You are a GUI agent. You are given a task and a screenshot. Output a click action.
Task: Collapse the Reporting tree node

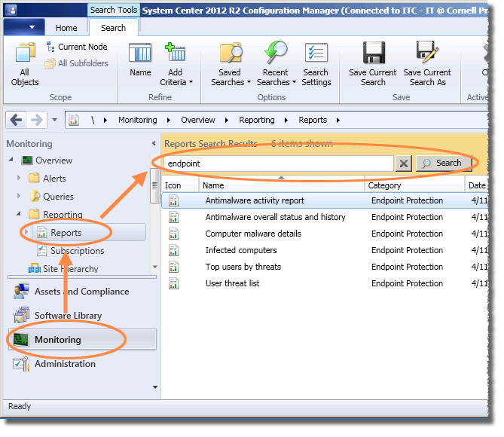click(x=19, y=213)
